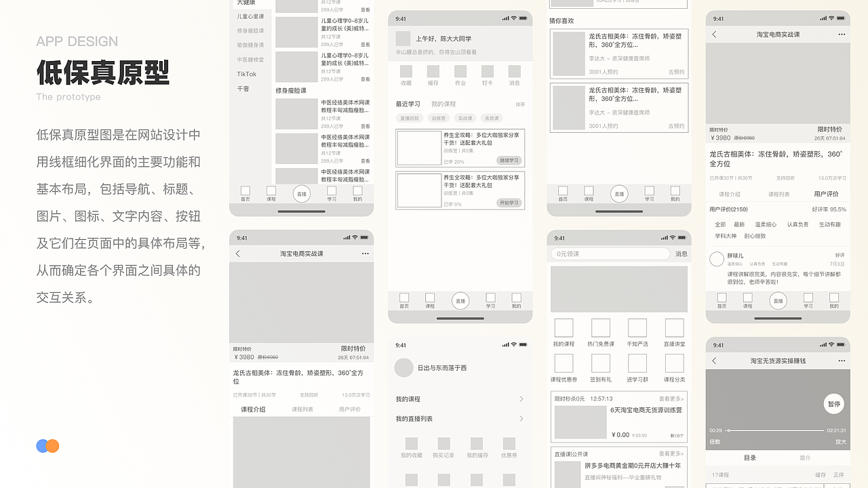Open the more menu on 淘宝无货源实操赚钱 screen
The width and height of the screenshot is (868, 488).
[x=842, y=361]
